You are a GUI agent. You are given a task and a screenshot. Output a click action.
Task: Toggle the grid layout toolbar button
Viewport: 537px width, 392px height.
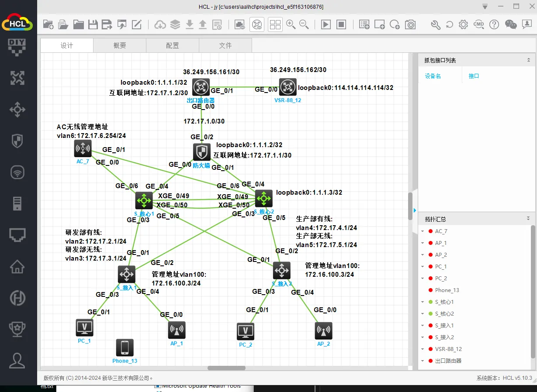(x=275, y=24)
